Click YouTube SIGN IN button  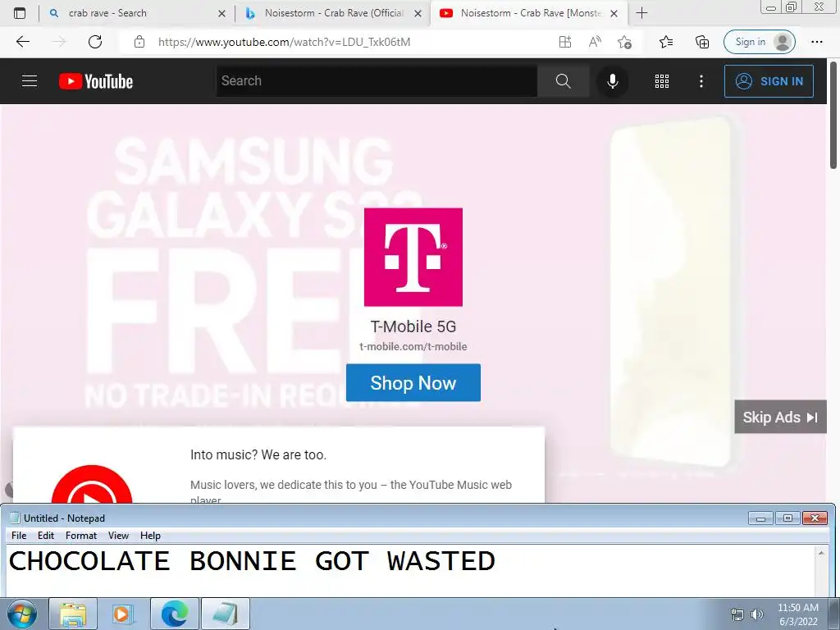tap(769, 81)
